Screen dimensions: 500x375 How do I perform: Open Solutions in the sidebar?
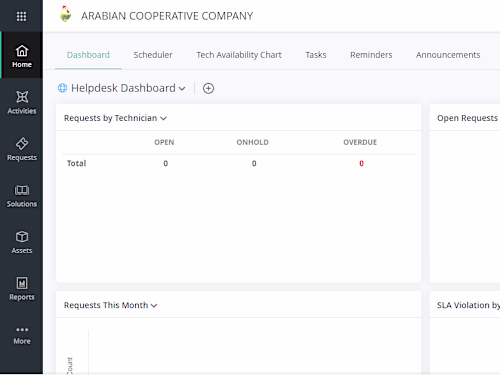click(22, 196)
